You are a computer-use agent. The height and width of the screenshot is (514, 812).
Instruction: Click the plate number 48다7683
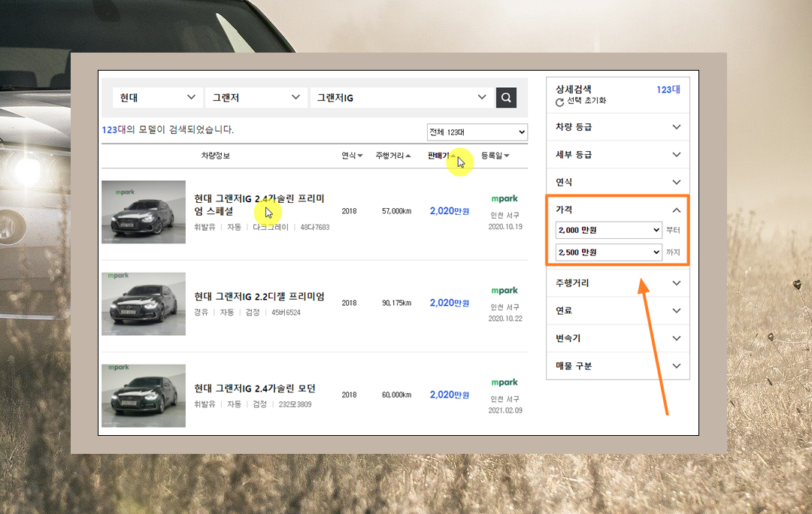pos(315,227)
